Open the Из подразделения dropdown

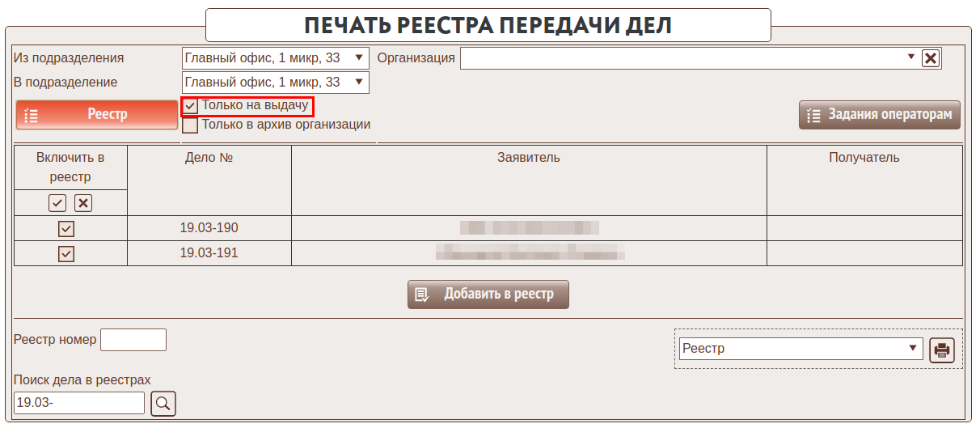click(x=275, y=58)
